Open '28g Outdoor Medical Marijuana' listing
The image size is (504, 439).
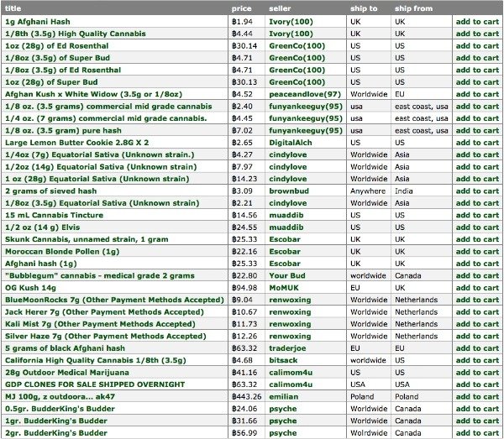tap(67, 373)
